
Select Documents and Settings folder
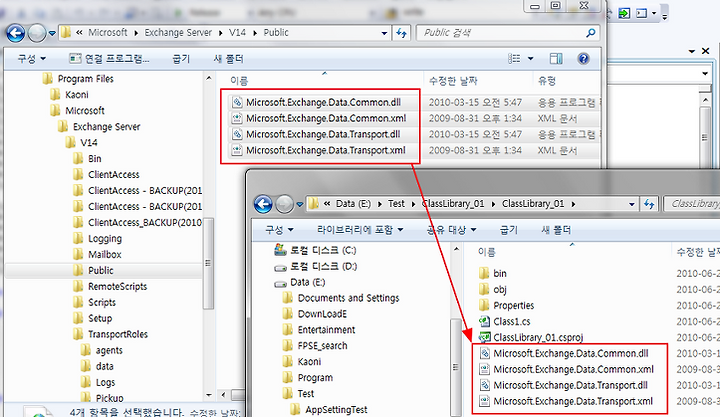tap(341, 298)
